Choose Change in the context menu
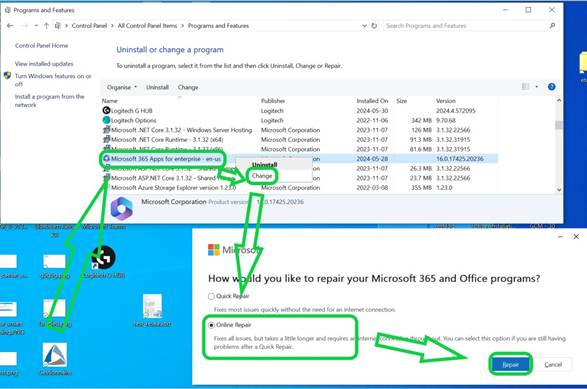587x389 pixels. coord(262,176)
